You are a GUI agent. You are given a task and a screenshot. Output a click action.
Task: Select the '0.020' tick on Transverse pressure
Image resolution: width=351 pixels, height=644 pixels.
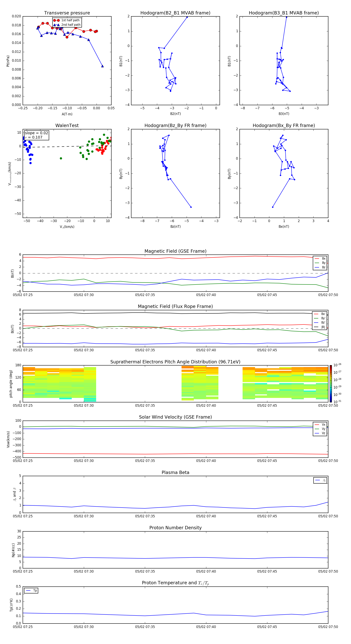17,16
